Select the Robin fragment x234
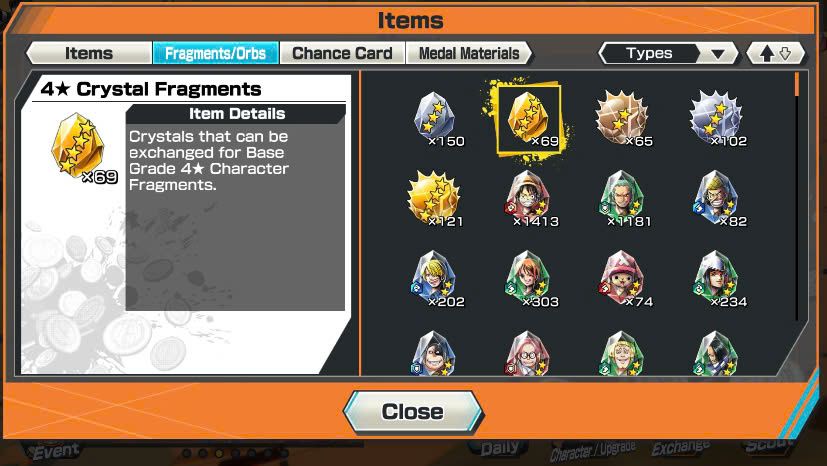The width and height of the screenshot is (827, 466). tap(716, 279)
